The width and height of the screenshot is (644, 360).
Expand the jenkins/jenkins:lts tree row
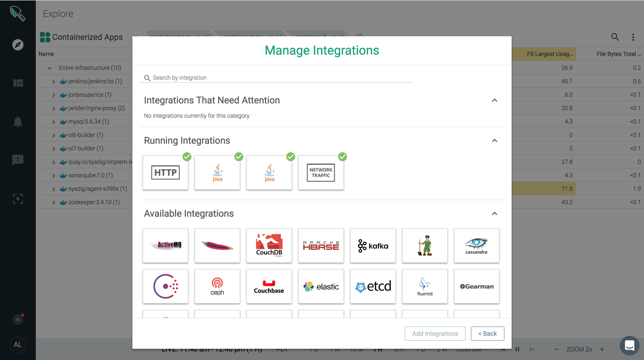pyautogui.click(x=54, y=81)
